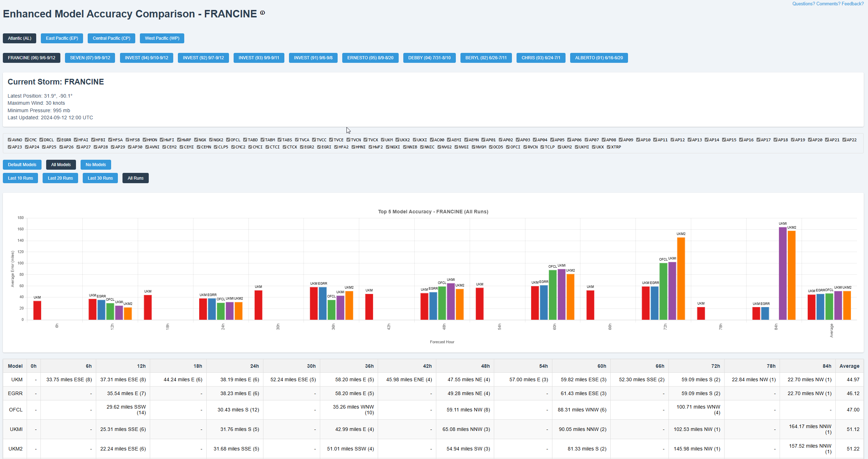Screen dimensions: 868x459
Task: Open INVEST (91) 9/6-9/8
Action: click(x=313, y=58)
